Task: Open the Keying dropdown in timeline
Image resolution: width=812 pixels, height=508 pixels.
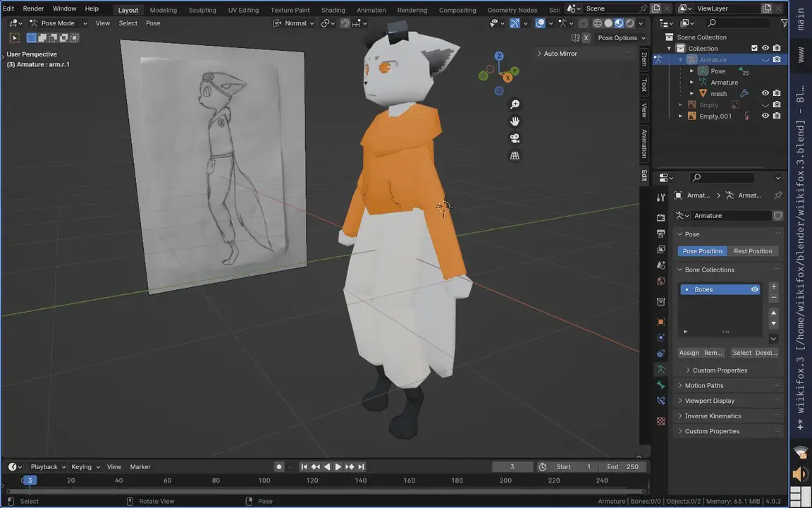Action: pyautogui.click(x=85, y=467)
